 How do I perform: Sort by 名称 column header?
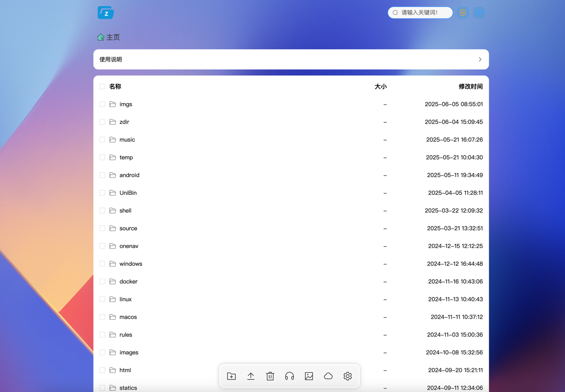(115, 87)
